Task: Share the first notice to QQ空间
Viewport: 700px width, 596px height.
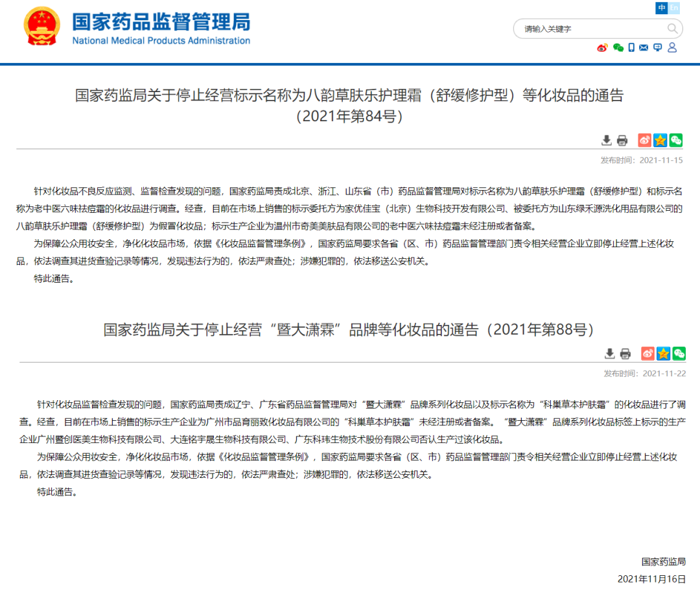Action: [660, 139]
